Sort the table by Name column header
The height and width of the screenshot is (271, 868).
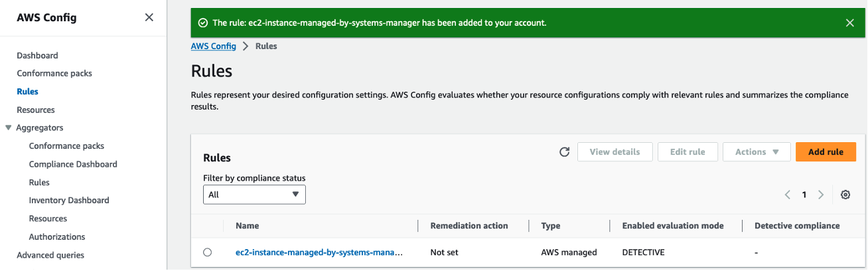247,226
